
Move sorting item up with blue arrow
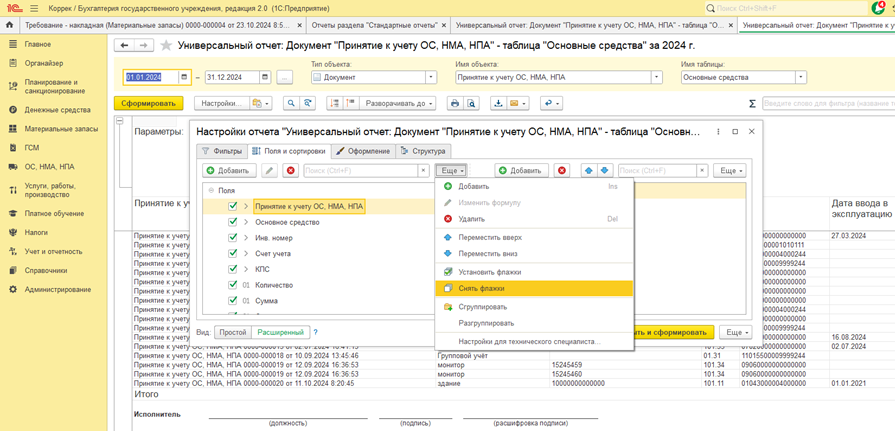pyautogui.click(x=589, y=171)
